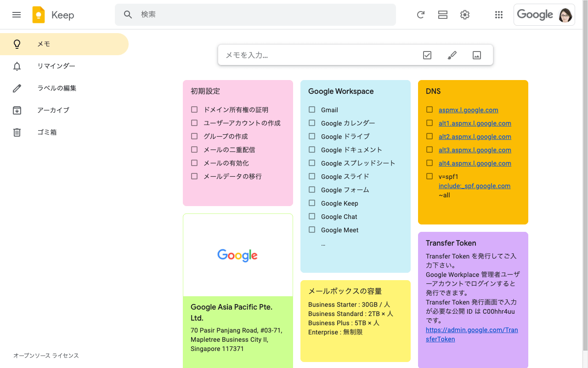Click the pencil edit-labels icon
Screen dimensions: 588x368
click(17, 88)
